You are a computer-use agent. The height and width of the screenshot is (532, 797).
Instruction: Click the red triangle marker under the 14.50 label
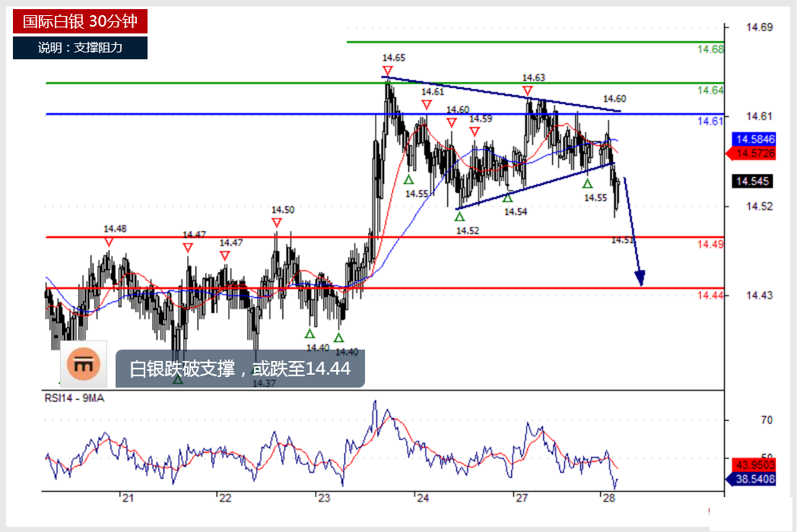(x=277, y=223)
